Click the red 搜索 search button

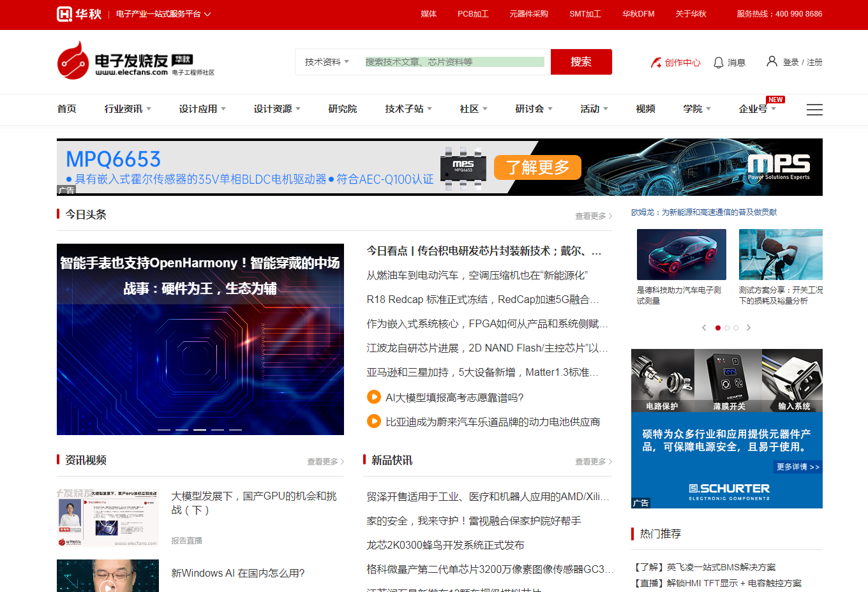(581, 62)
